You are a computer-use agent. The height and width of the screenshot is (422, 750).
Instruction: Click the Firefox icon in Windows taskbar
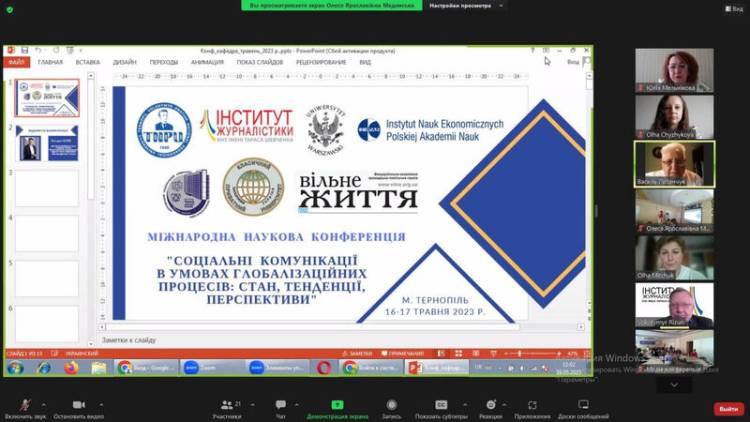(70, 368)
